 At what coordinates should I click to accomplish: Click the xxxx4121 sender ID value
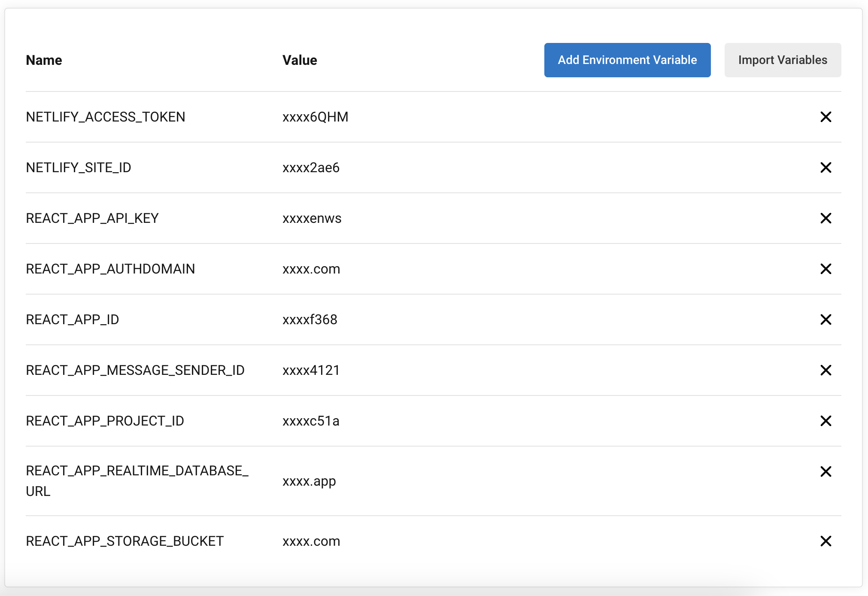311,370
